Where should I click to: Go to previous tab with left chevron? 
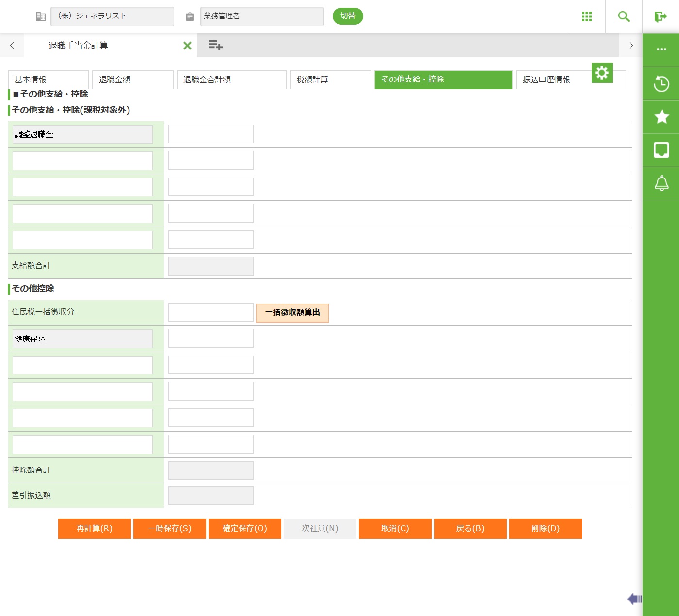[x=12, y=46]
